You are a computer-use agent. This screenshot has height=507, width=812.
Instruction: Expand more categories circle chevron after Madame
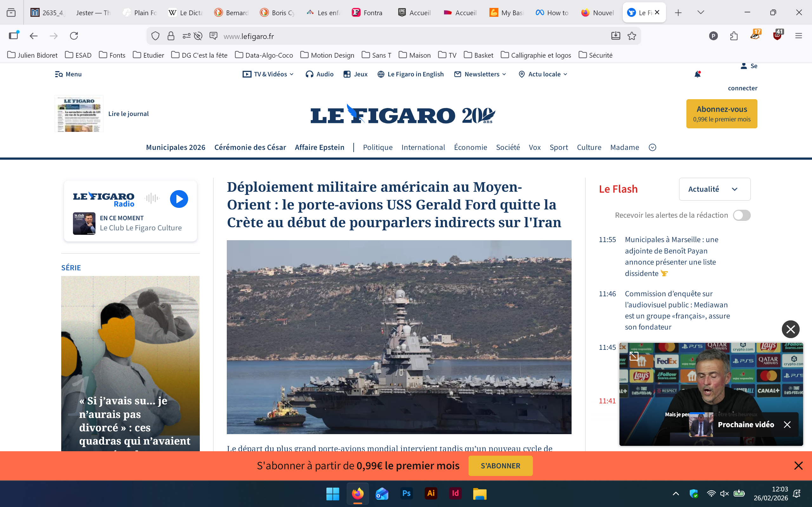(652, 148)
